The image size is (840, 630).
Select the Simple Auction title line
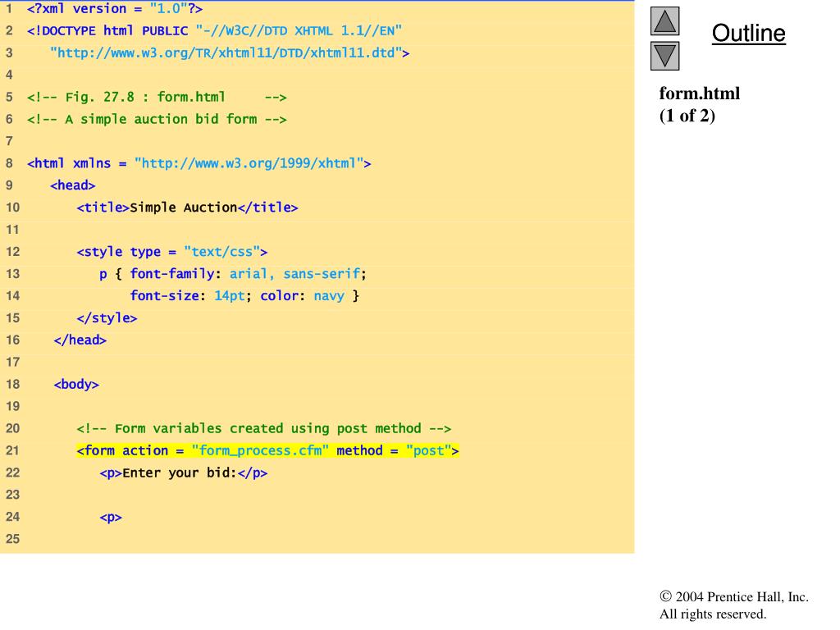tap(188, 208)
